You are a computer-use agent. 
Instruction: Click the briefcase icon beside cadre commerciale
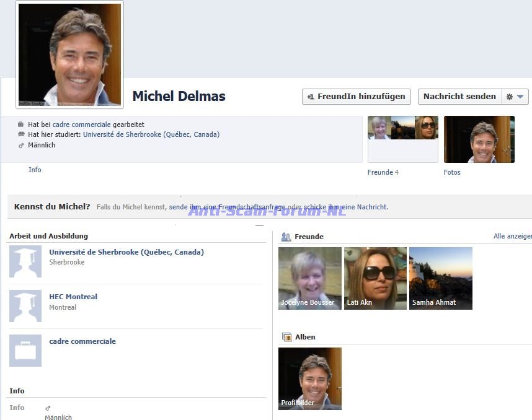click(25, 351)
